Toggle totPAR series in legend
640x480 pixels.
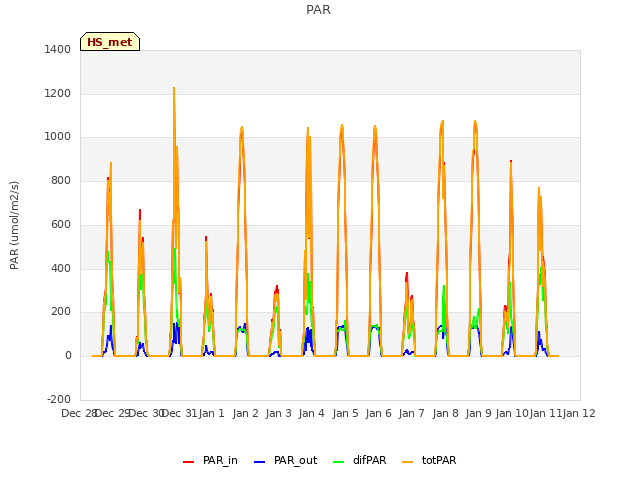pyautogui.click(x=429, y=460)
